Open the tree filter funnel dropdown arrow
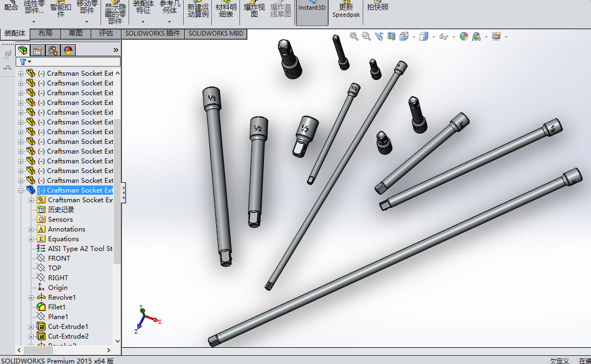The height and width of the screenshot is (364, 591). coord(29,62)
